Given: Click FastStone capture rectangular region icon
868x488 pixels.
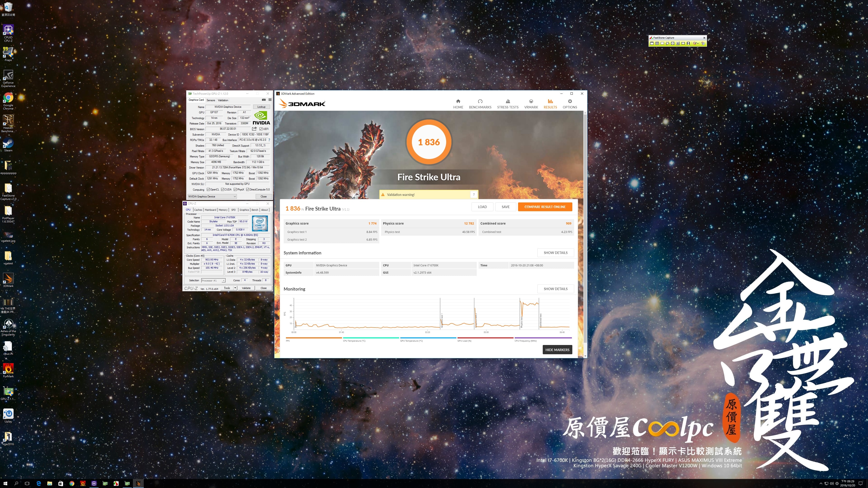Looking at the screenshot, I should tap(663, 43).
